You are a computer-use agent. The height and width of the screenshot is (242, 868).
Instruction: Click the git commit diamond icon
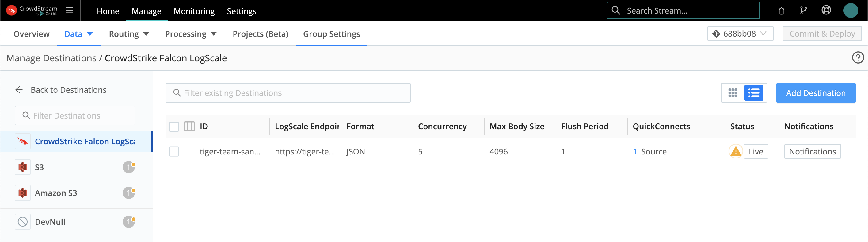coord(716,34)
